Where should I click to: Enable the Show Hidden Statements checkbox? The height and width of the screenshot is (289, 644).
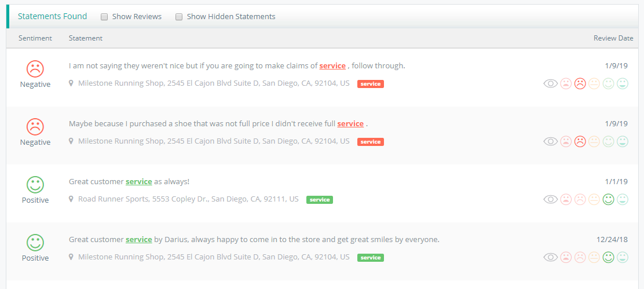[179, 17]
